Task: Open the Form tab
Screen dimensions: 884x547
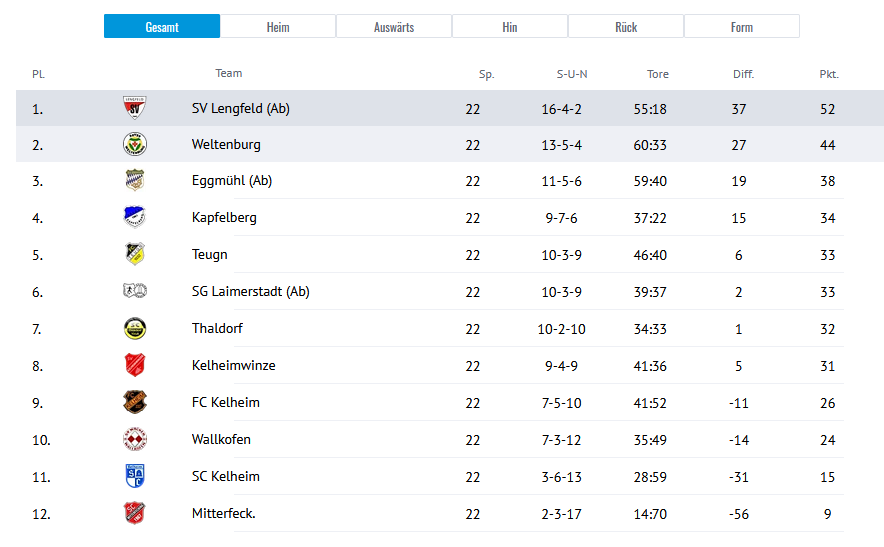Action: [x=742, y=27]
